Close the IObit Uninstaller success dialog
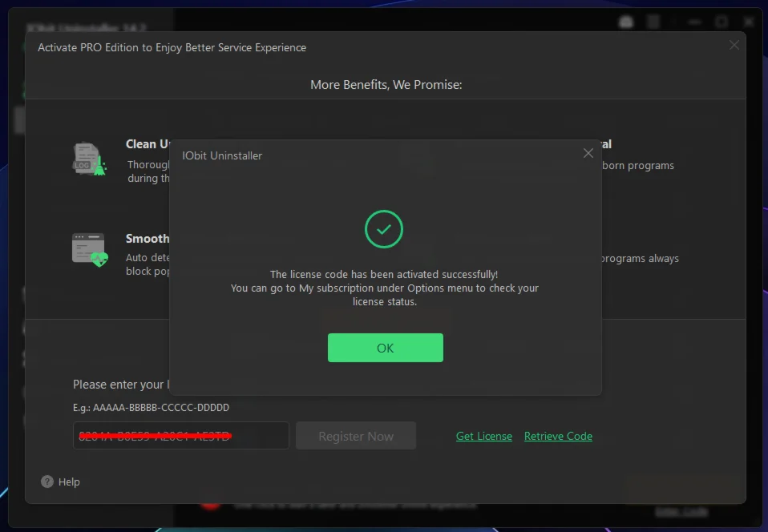 pyautogui.click(x=588, y=153)
